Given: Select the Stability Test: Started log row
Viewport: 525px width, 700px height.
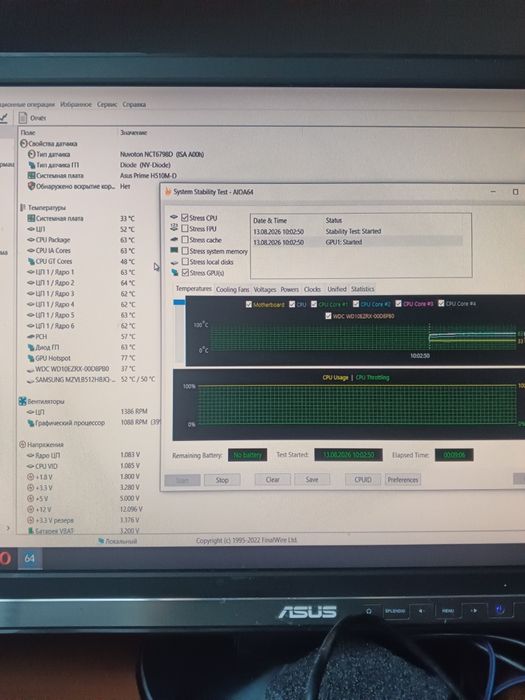Looking at the screenshot, I should tap(357, 231).
